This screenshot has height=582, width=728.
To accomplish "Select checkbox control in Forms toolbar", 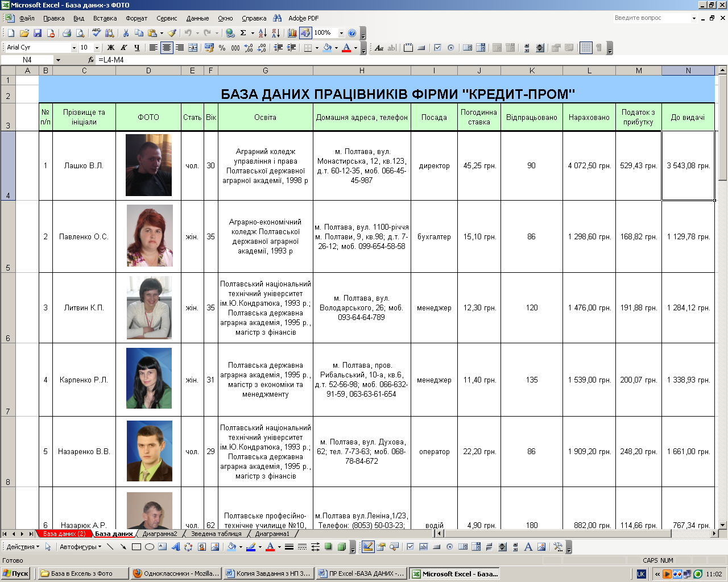I will [x=437, y=48].
